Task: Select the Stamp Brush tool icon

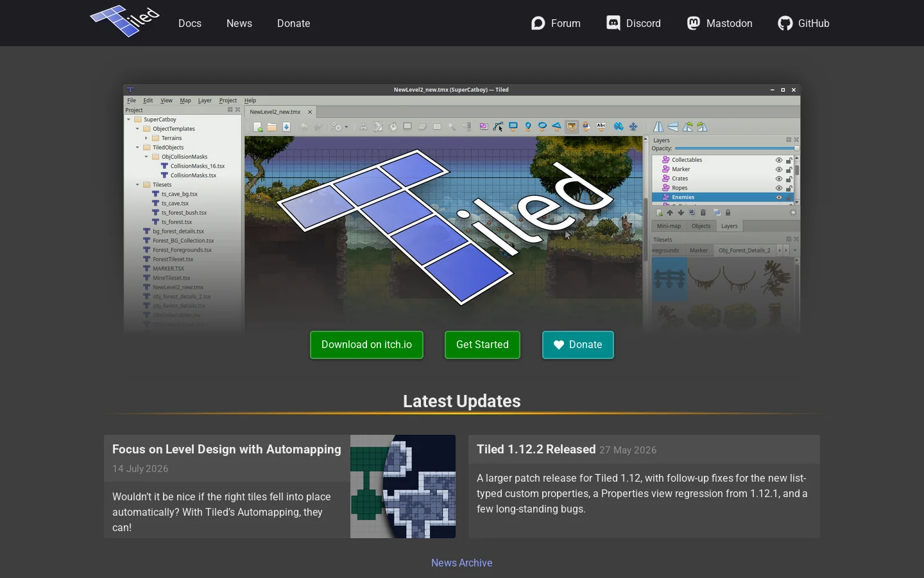Action: click(364, 127)
